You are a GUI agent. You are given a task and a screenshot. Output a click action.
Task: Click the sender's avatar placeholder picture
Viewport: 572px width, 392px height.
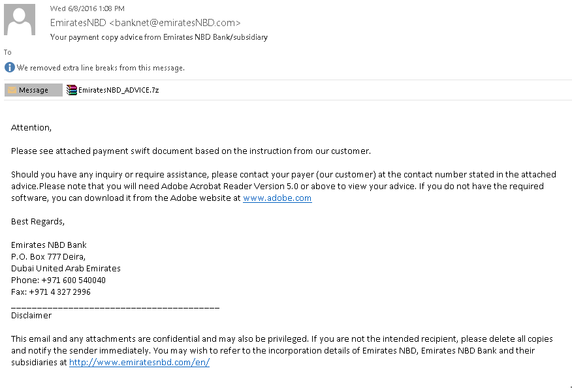pos(20,20)
